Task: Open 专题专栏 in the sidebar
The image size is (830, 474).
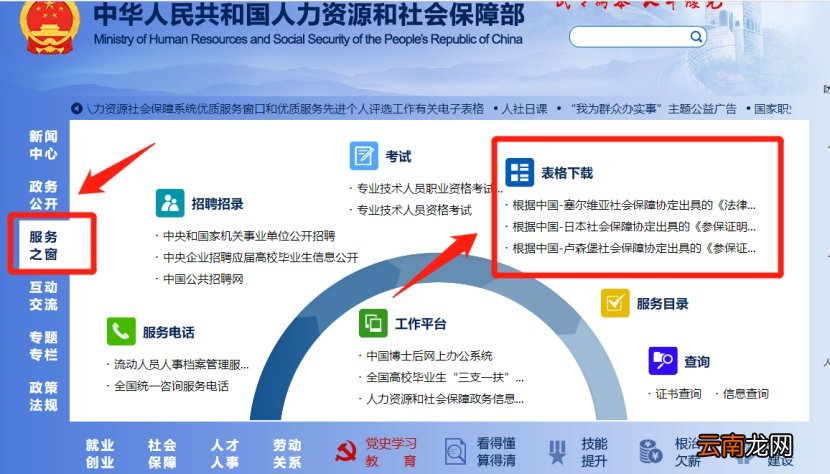Action: click(x=43, y=346)
